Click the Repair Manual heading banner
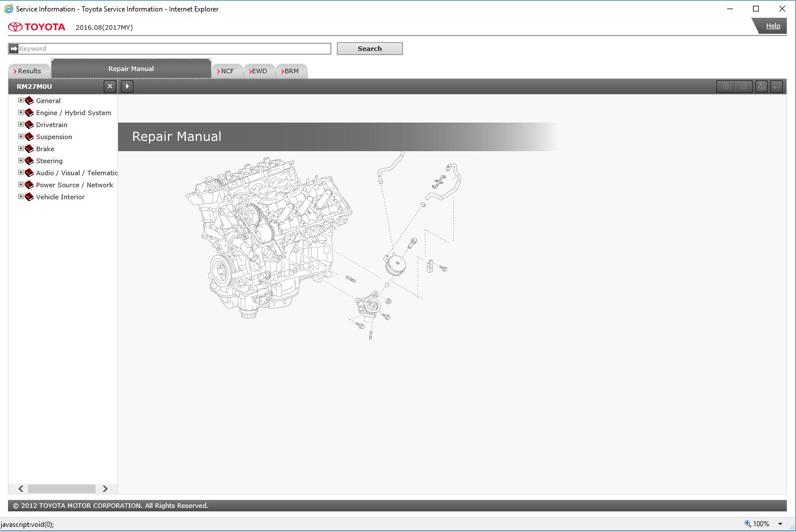Image resolution: width=796 pixels, height=532 pixels. point(338,137)
